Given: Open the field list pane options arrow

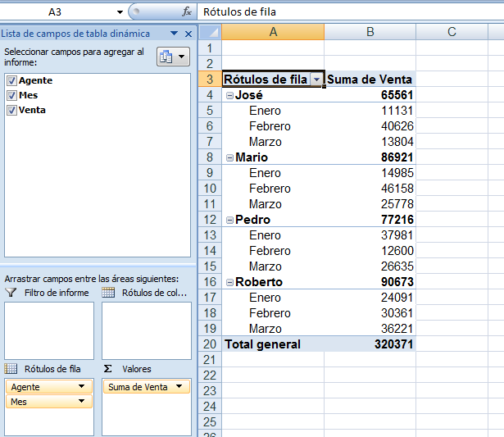Looking at the screenshot, I should click(x=175, y=33).
